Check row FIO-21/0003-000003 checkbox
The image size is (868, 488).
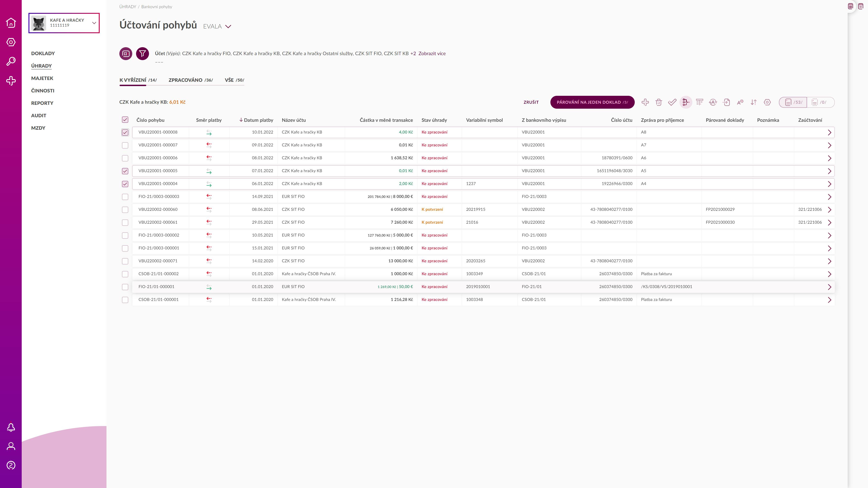pyautogui.click(x=125, y=197)
